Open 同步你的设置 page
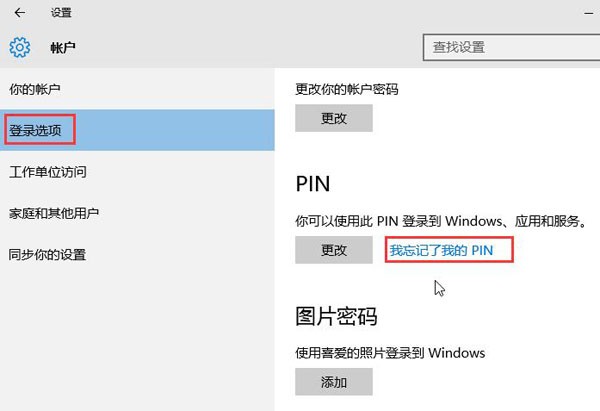Viewport: 600px width, 411px height. pyautogui.click(x=47, y=254)
